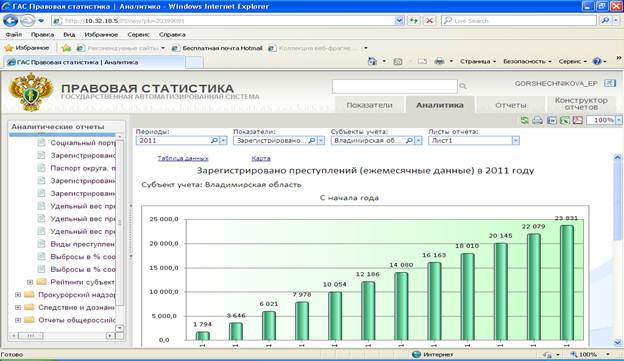This screenshot has width=624, height=361.
Task: Open the Сервис command bar dropdown
Action: point(572,61)
